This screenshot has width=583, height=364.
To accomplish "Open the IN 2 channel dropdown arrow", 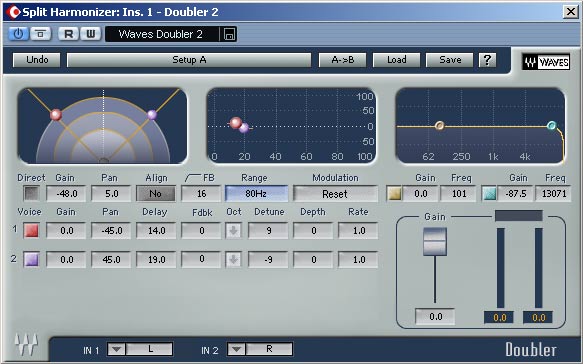I will (x=236, y=349).
